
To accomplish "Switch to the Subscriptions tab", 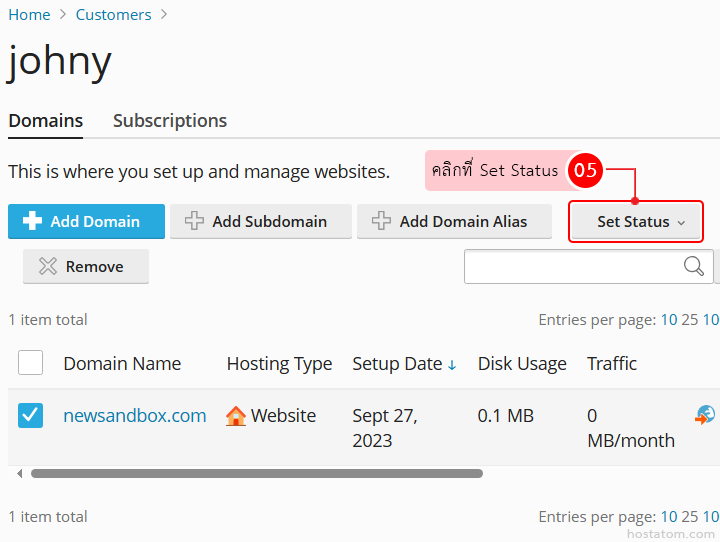I will tap(170, 121).
